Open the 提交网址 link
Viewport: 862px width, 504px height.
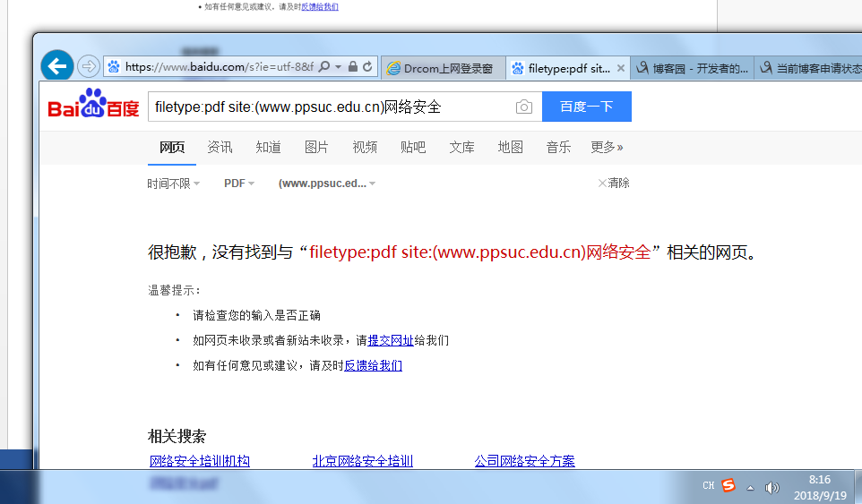click(391, 340)
